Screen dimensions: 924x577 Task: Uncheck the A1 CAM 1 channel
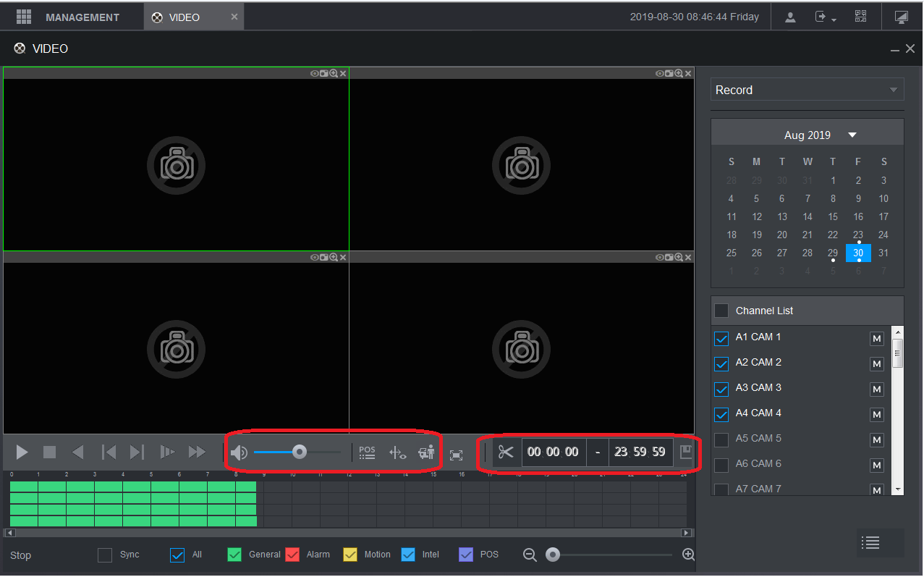[721, 338]
